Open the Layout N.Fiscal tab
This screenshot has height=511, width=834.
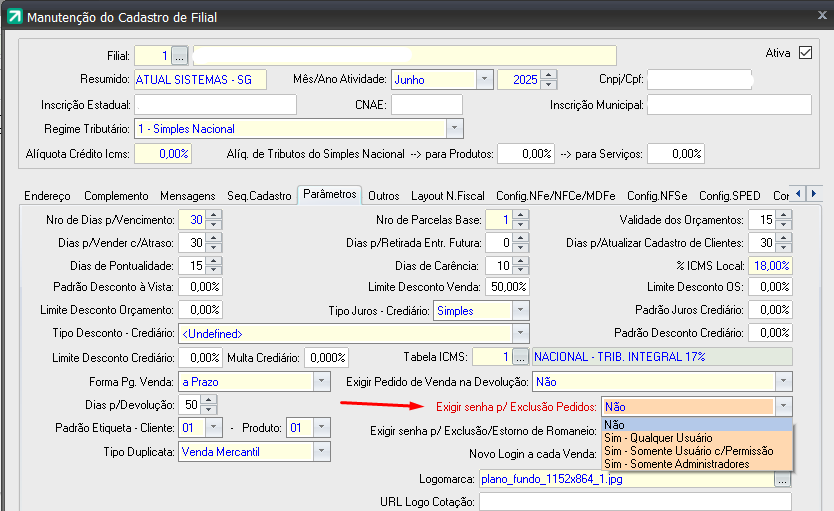tap(447, 196)
